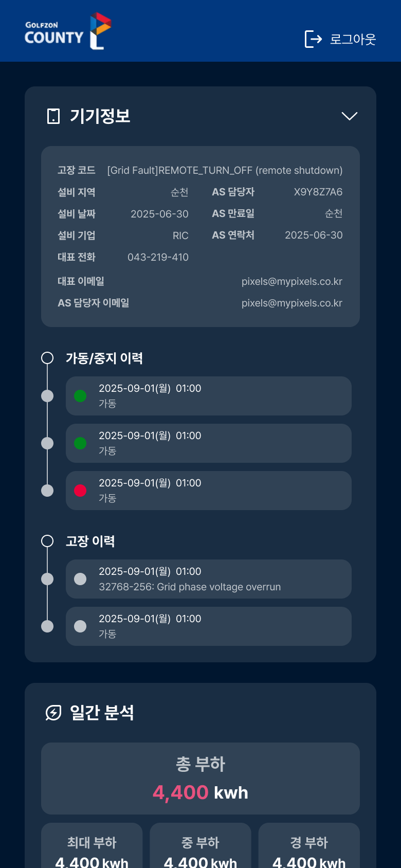Collapse the 기기정보 panel with chevron
The width and height of the screenshot is (401, 868).
tap(350, 116)
